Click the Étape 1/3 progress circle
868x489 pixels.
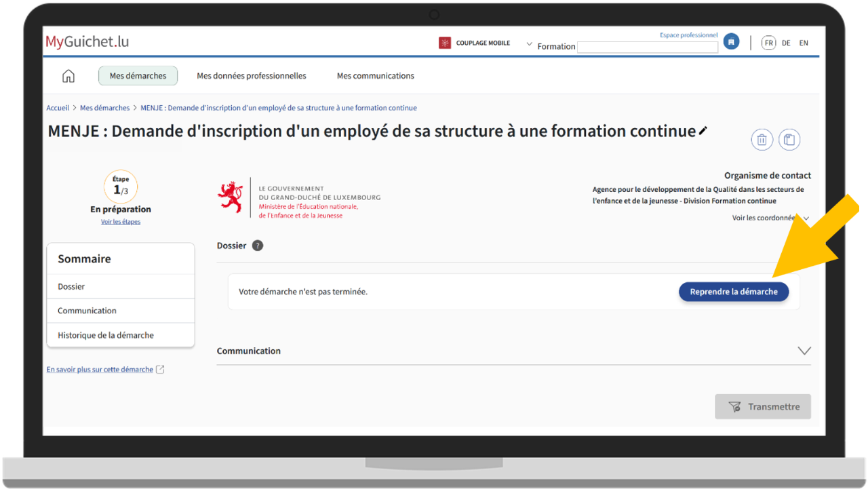click(121, 187)
